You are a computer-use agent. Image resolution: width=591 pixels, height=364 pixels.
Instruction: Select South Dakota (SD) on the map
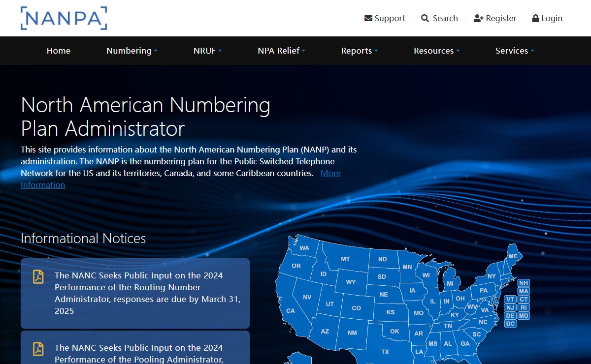tap(382, 277)
